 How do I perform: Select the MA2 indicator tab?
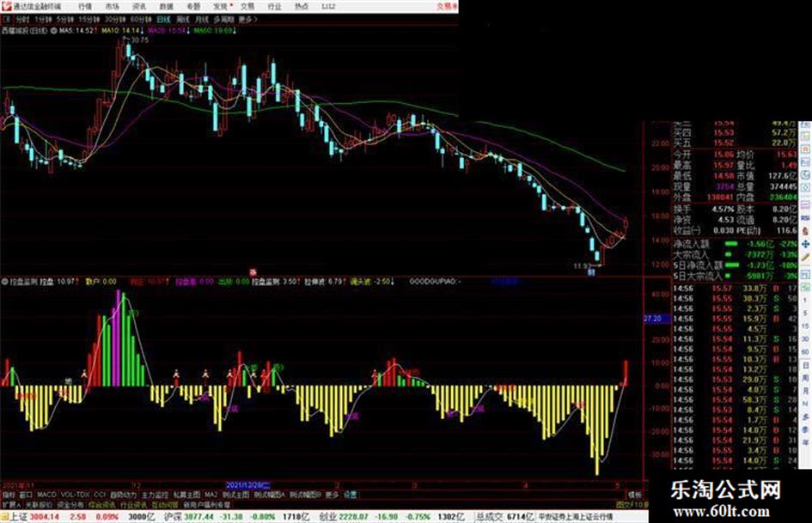[x=211, y=495]
